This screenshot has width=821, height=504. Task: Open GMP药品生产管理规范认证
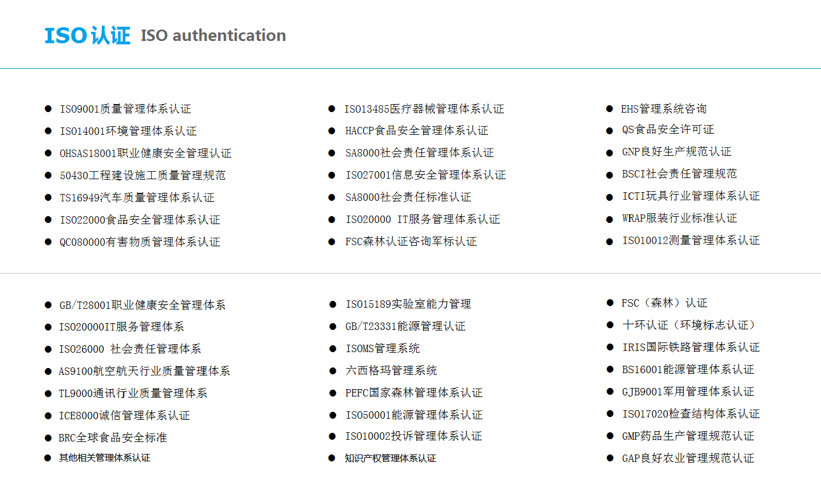[x=688, y=436]
